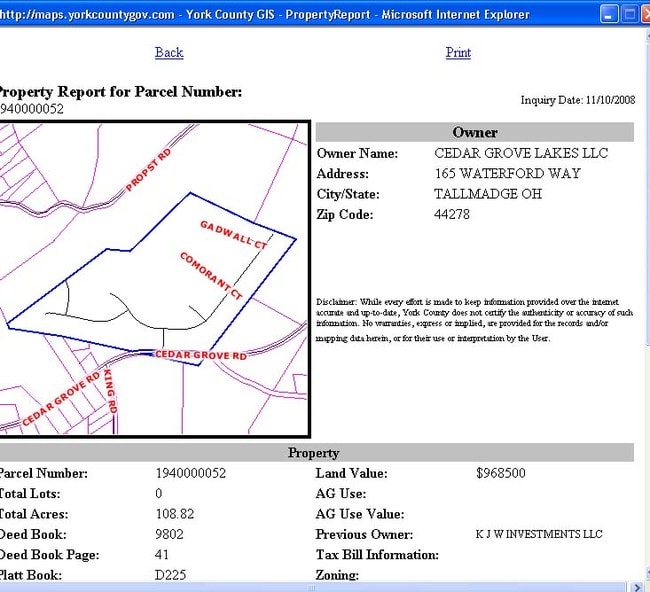Click the KING RD label on map
The image size is (650, 592).
click(111, 392)
